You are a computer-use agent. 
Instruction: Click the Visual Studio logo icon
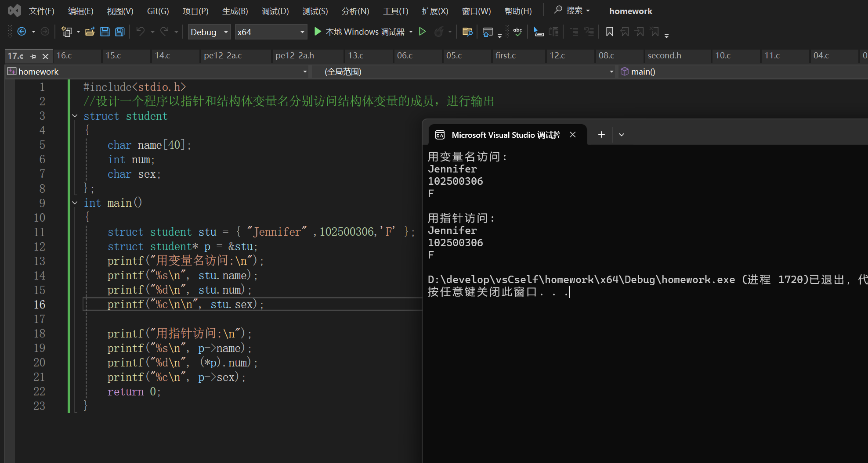click(x=14, y=11)
